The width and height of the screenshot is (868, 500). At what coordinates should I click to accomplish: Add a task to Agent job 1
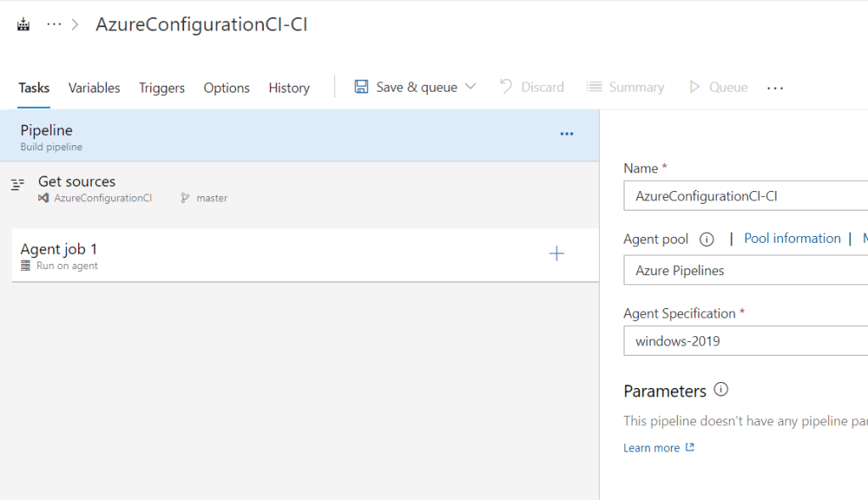coord(557,254)
